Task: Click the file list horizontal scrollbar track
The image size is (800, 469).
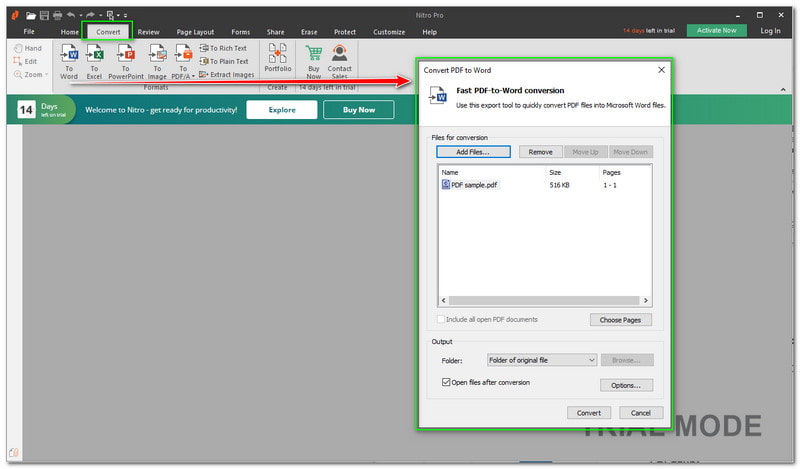Action: point(544,301)
